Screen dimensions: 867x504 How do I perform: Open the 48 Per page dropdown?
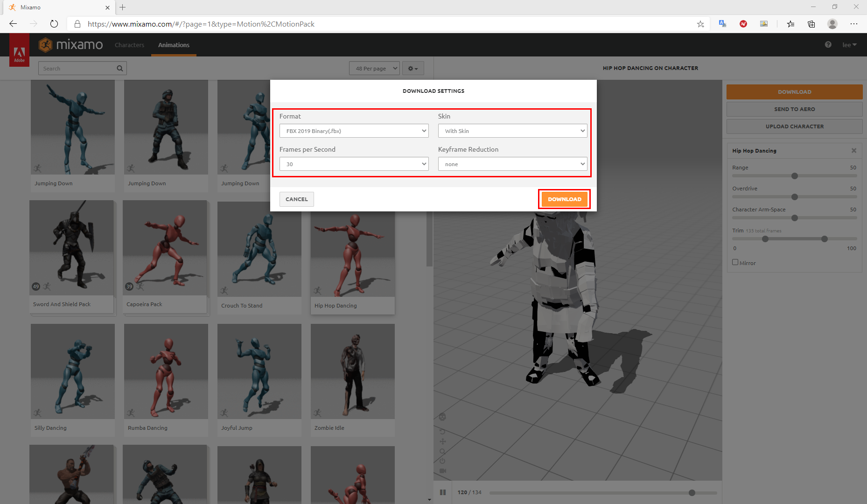tap(374, 69)
